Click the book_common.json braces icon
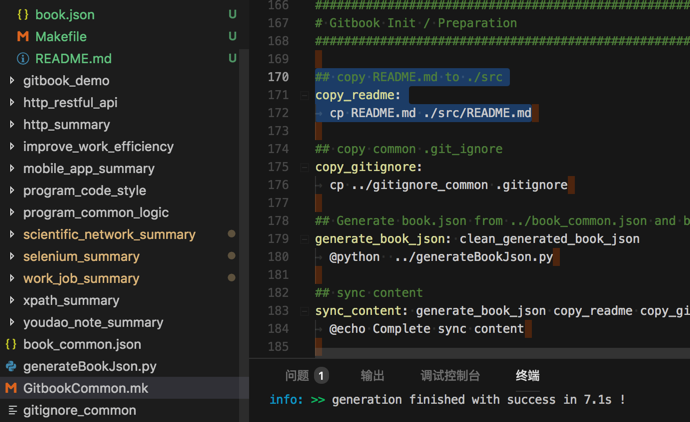 11,345
